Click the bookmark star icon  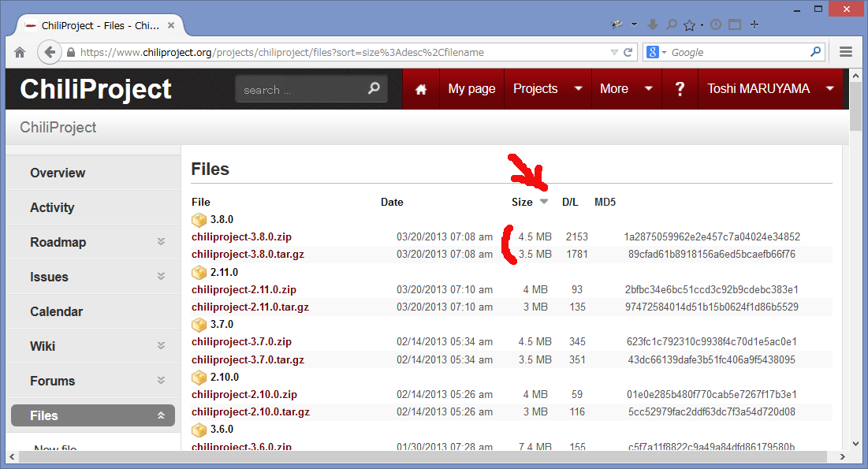(689, 25)
